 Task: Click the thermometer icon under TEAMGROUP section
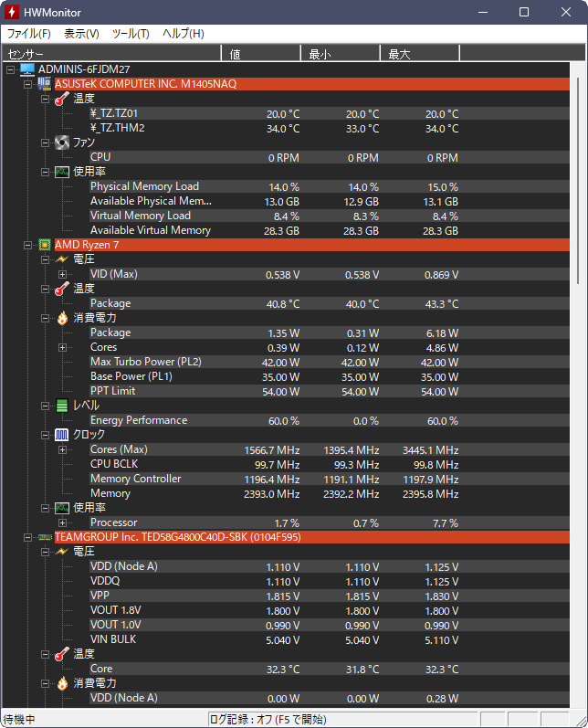pos(62,654)
